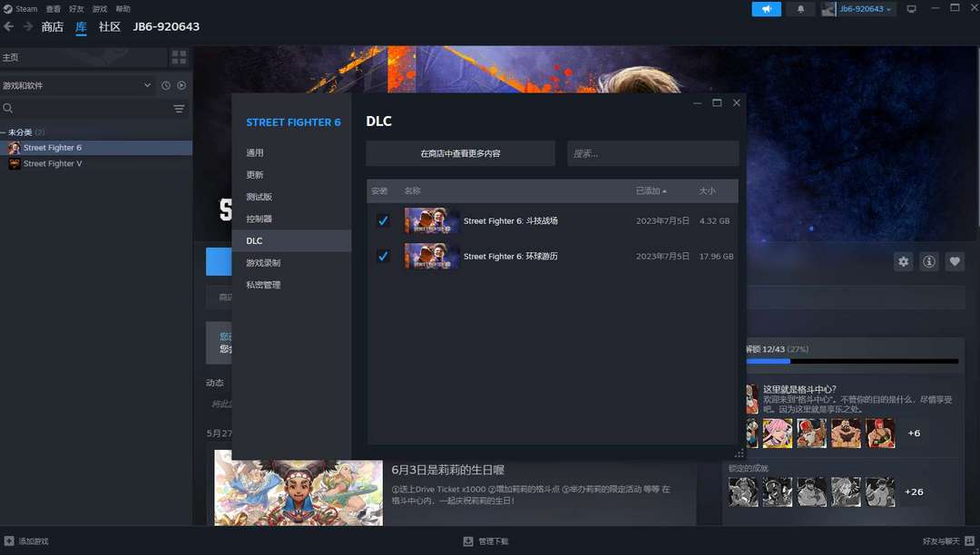Toggle collections grid view icon
Viewport: 980px width, 555px height.
pos(179,57)
